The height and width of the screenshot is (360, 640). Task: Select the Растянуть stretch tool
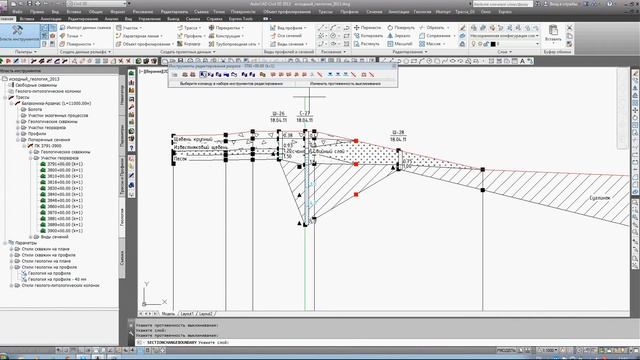tap(366, 44)
